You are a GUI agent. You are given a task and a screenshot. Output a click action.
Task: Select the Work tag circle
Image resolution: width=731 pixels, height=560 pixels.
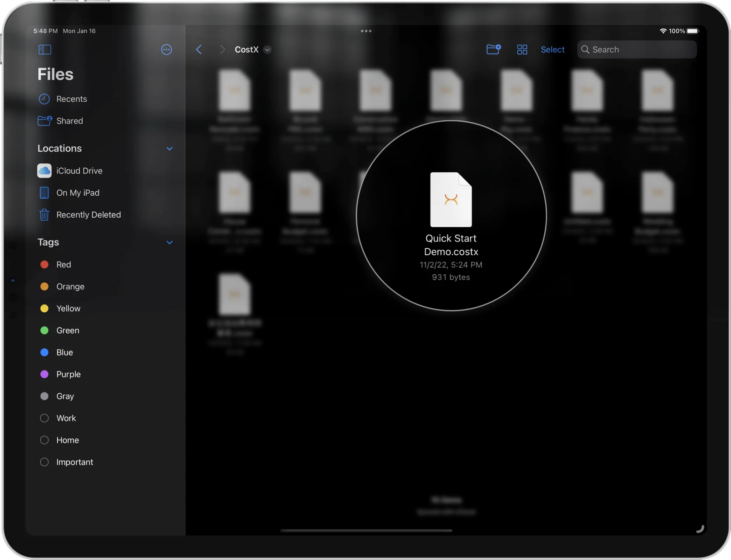point(44,418)
